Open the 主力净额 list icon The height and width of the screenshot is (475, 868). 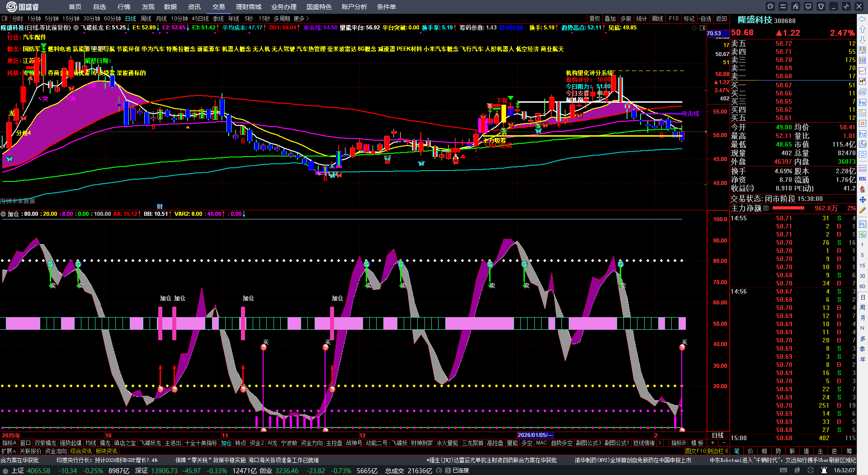point(766,208)
